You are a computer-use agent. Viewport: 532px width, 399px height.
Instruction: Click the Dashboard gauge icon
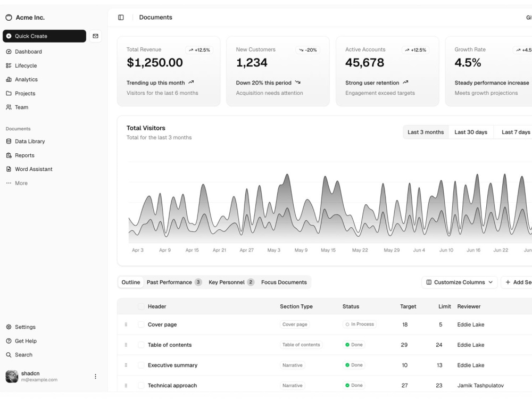coord(9,52)
